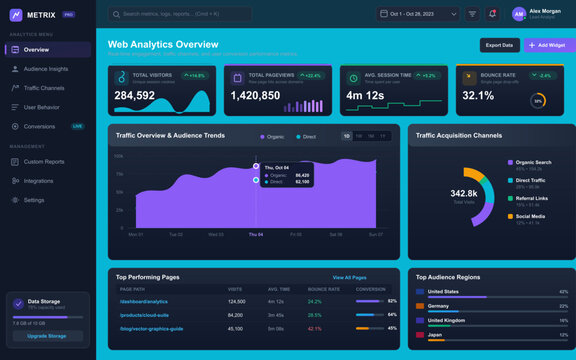Click the United Kingdom flag icon
Viewport: 576px width, 360px height.
pyautogui.click(x=420, y=320)
